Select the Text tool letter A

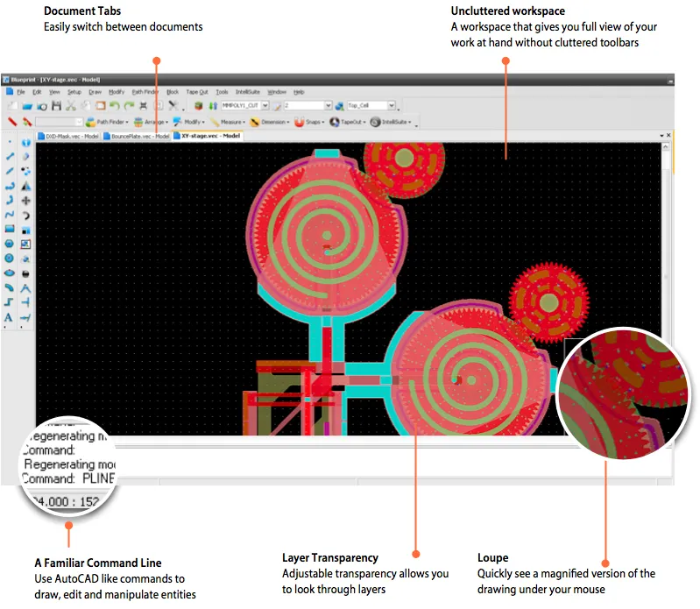[9, 317]
